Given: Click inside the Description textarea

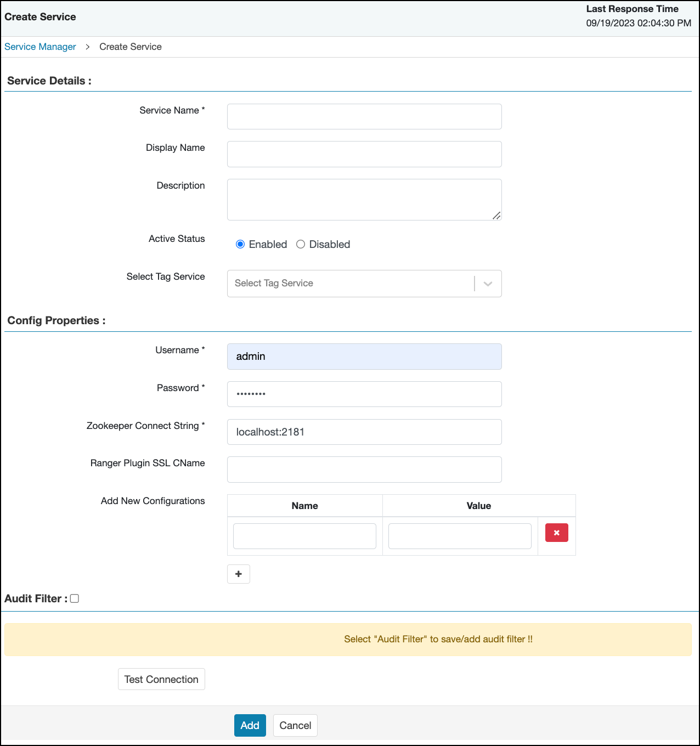Looking at the screenshot, I should click(364, 200).
